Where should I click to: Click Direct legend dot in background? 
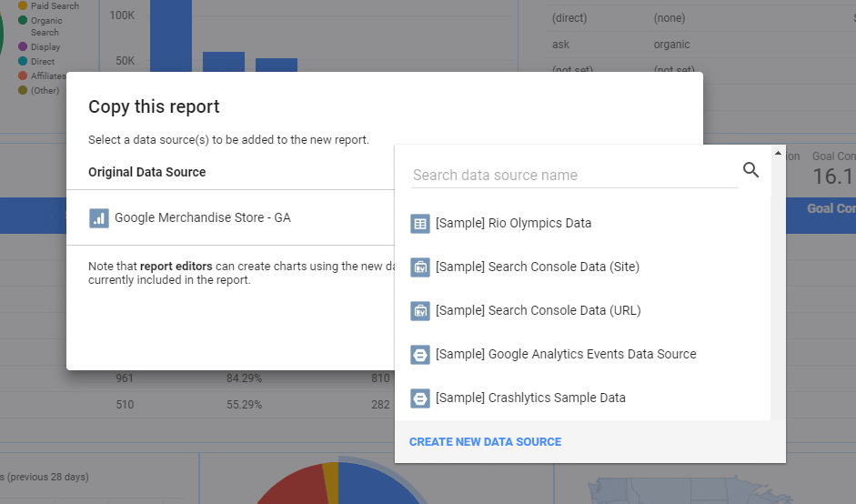tap(23, 61)
